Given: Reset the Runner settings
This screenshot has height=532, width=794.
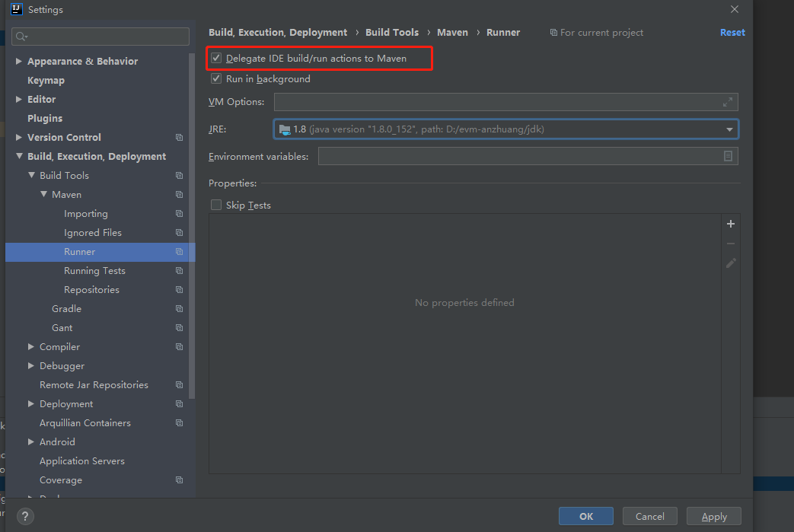Looking at the screenshot, I should 732,33.
